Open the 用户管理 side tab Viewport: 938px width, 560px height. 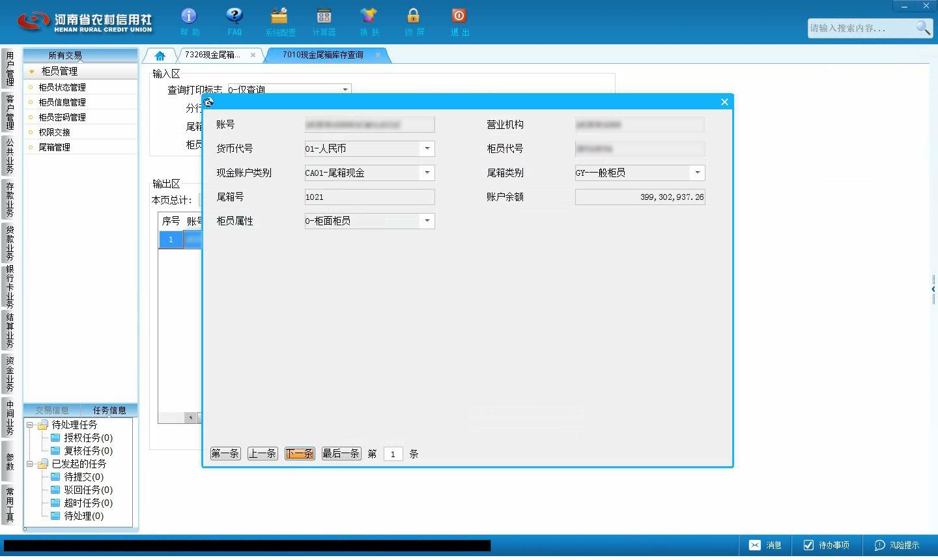[x=10, y=69]
